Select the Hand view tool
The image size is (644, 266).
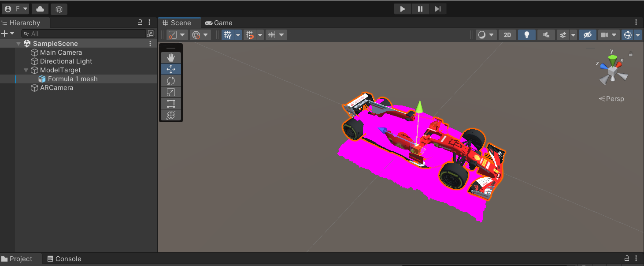(170, 57)
